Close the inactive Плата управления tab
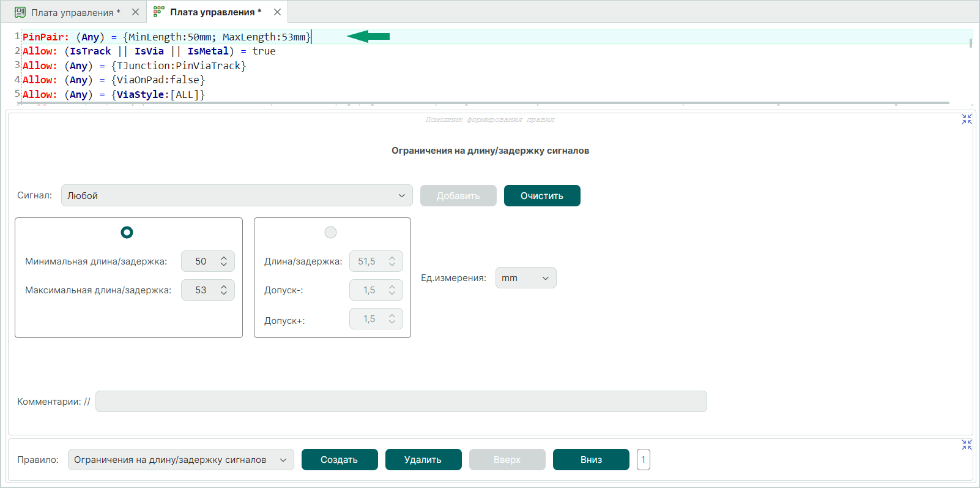 pos(135,12)
